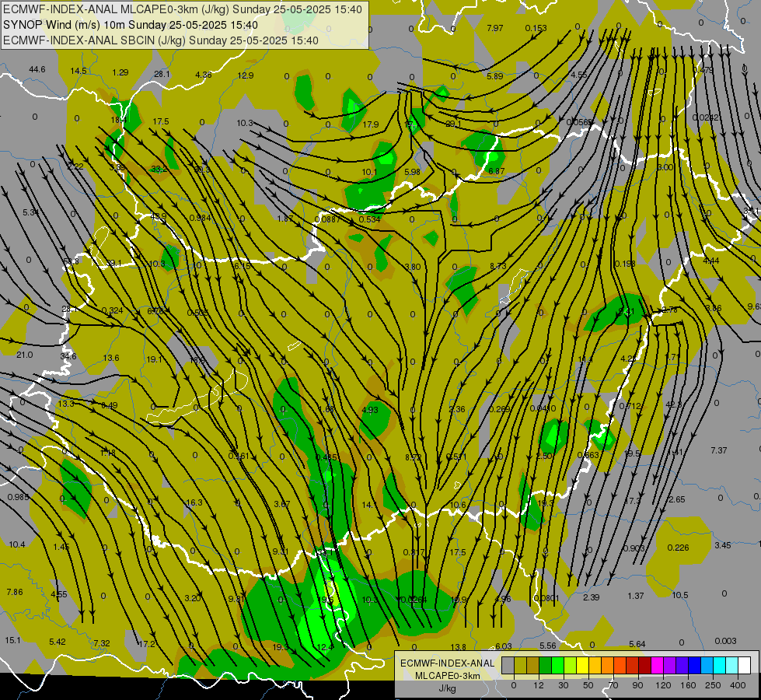Viewport: 761px width, 700px height.
Task: Click the J/kg unit label in legend
Action: click(447, 688)
